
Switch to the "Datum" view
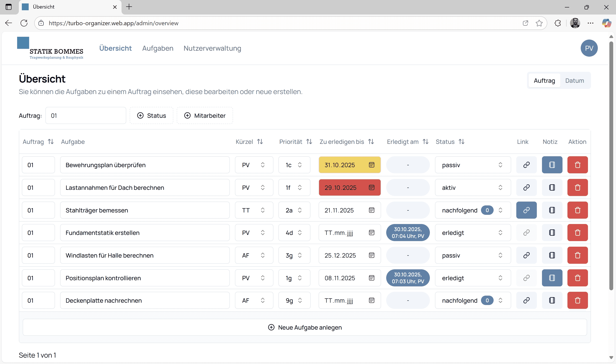[574, 80]
